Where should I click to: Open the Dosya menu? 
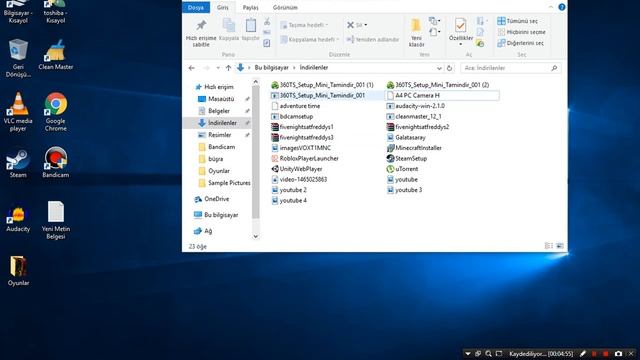click(196, 7)
